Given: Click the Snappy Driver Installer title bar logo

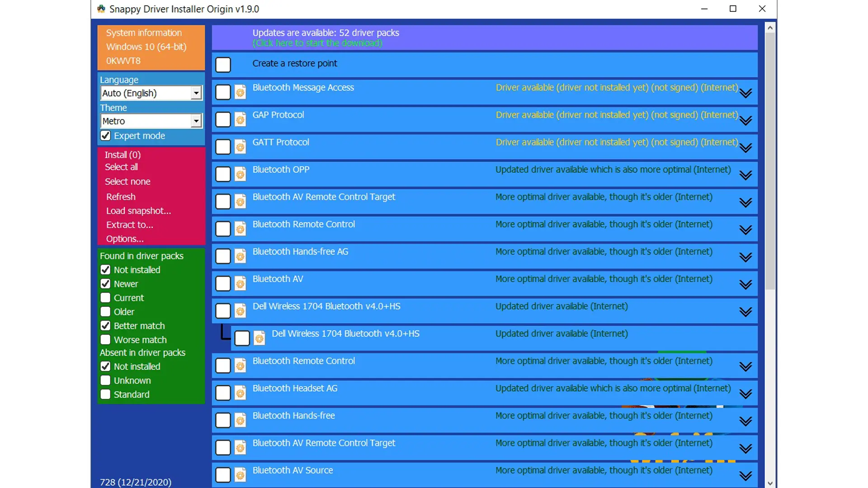Looking at the screenshot, I should [101, 9].
